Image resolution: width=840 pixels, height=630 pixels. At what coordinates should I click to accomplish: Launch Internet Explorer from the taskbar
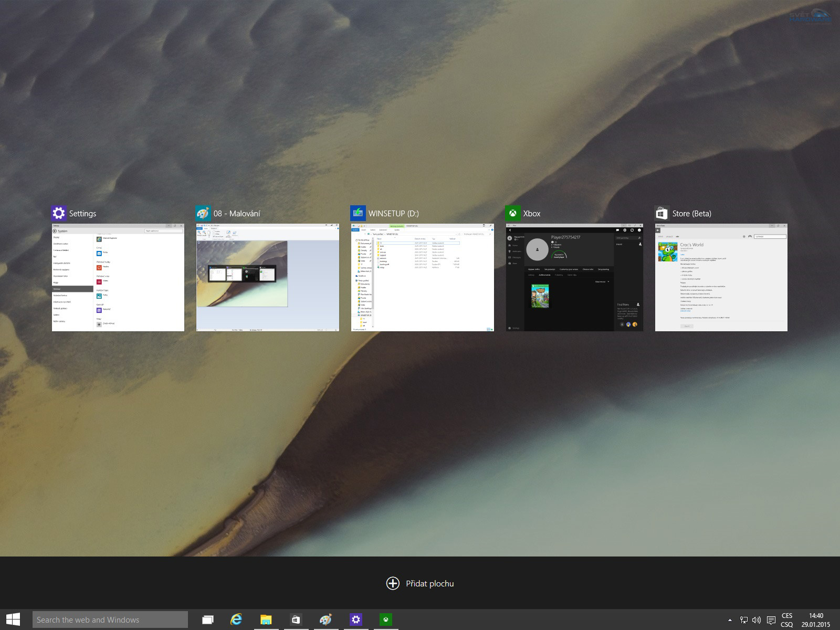click(237, 620)
